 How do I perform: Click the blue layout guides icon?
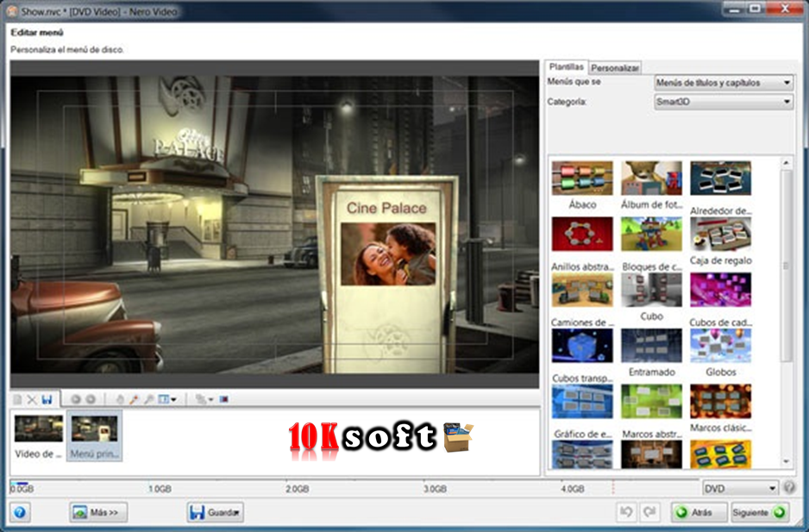pos(164,399)
